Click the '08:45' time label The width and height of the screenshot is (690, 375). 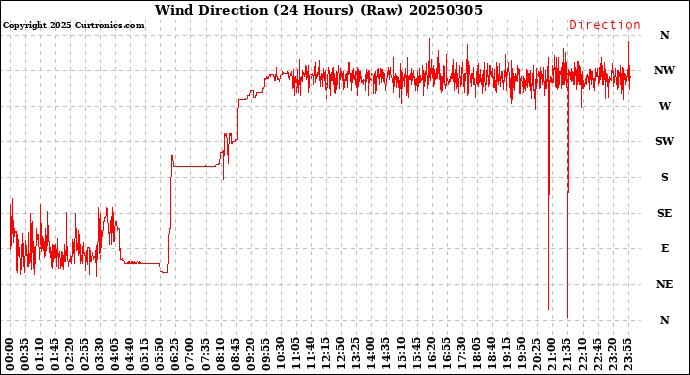pos(235,354)
